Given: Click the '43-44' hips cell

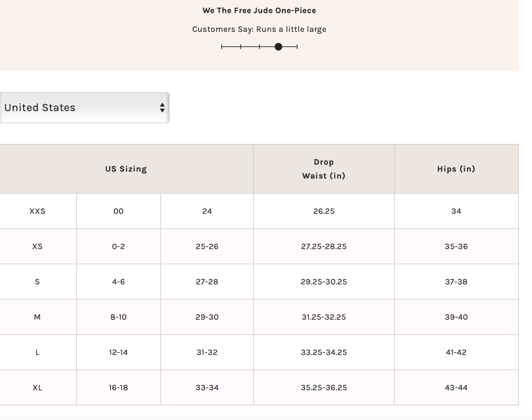Looking at the screenshot, I should coord(456,387).
